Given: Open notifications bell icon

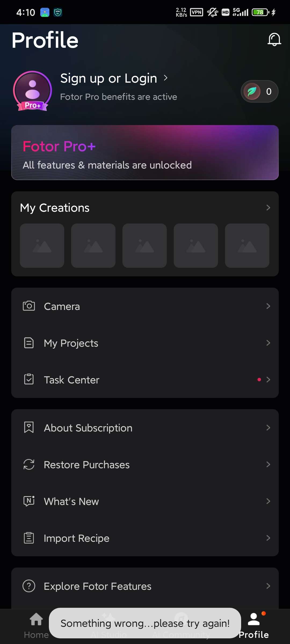Looking at the screenshot, I should (x=274, y=39).
